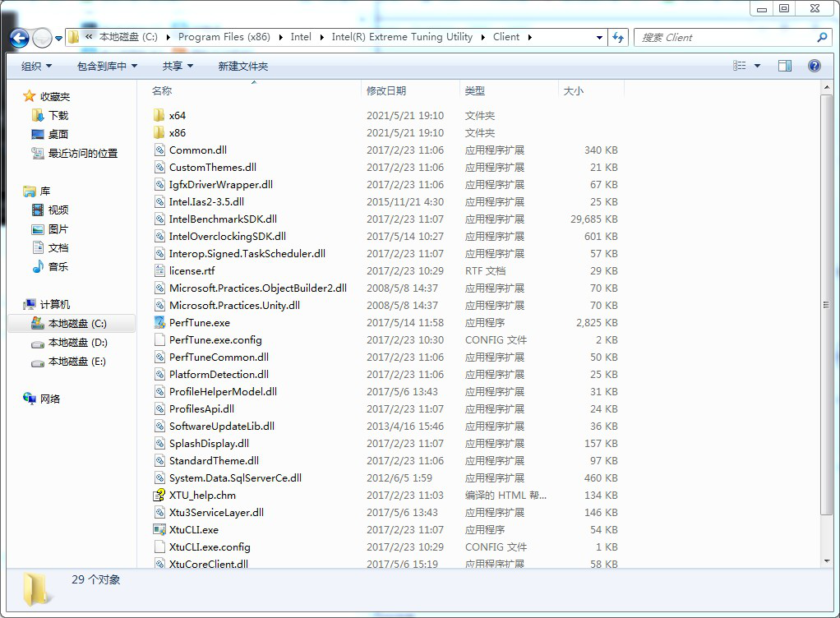840x618 pixels.
Task: Expand the arrow after the Intel breadcrumb
Action: pos(321,37)
